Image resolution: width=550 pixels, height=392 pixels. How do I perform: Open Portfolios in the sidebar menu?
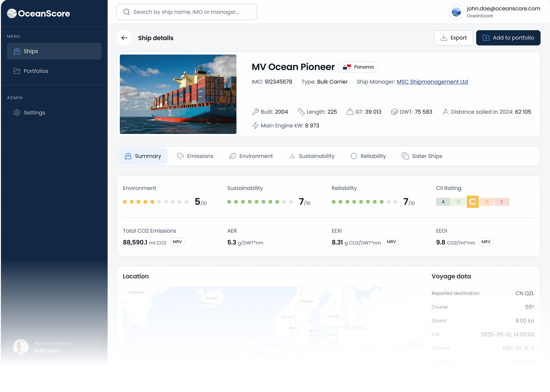coord(36,71)
